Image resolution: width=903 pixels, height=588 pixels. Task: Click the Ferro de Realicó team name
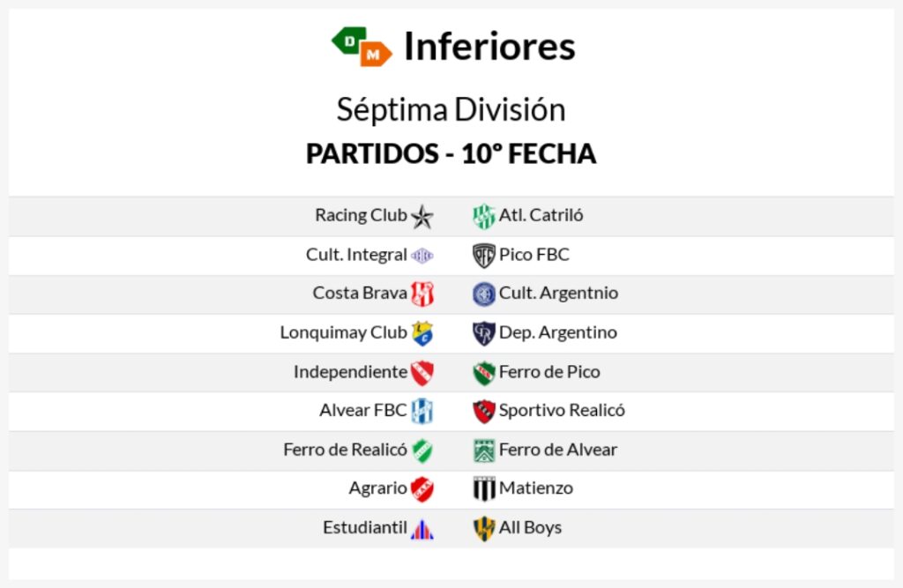coord(345,450)
